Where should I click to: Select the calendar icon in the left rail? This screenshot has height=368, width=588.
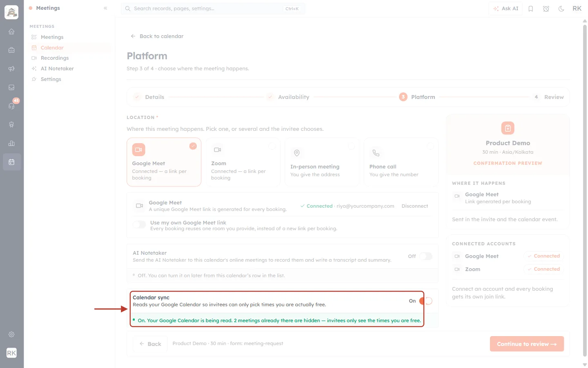11,162
